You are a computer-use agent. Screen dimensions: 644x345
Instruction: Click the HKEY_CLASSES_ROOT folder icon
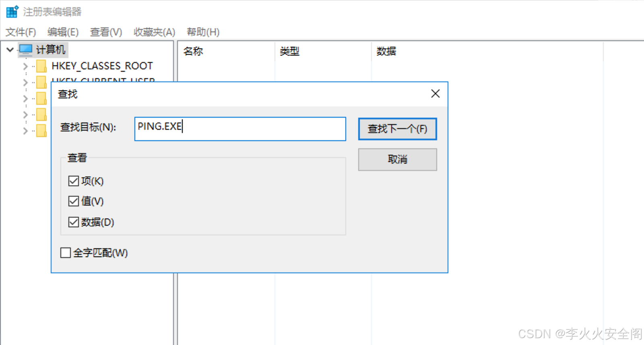(x=41, y=66)
